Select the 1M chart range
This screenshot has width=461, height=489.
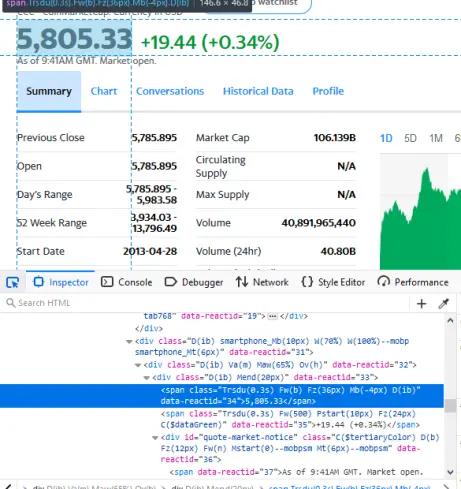pyautogui.click(x=436, y=138)
